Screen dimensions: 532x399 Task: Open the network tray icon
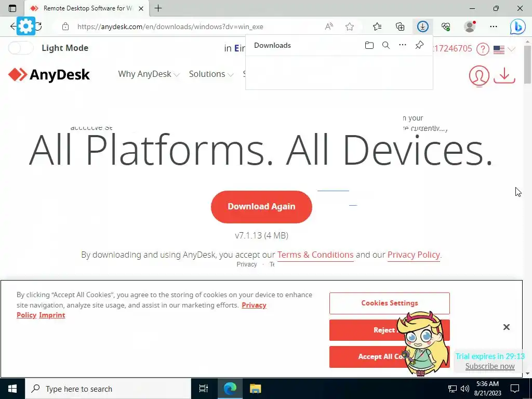(x=453, y=389)
